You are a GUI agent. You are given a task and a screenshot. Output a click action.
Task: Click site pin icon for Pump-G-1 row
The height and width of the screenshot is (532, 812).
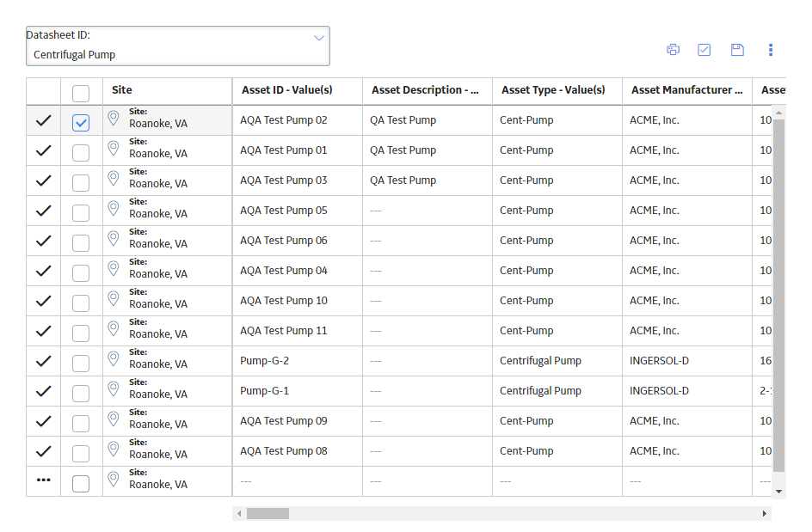click(114, 388)
